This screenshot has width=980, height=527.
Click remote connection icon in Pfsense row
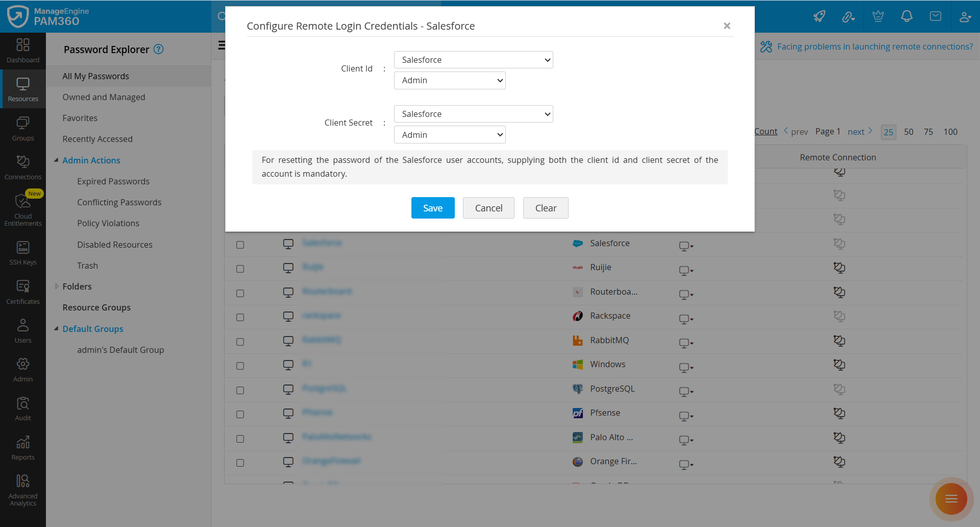pos(839,413)
